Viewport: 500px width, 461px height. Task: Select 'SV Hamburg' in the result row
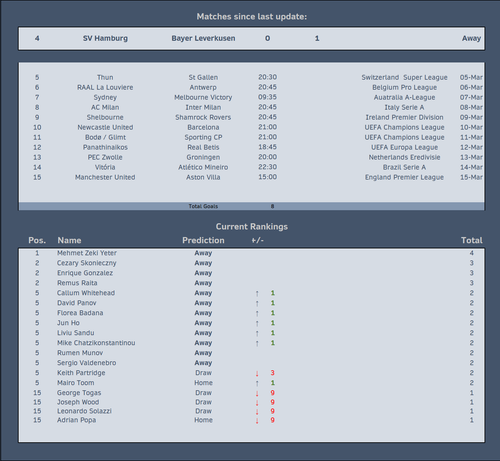coord(105,38)
